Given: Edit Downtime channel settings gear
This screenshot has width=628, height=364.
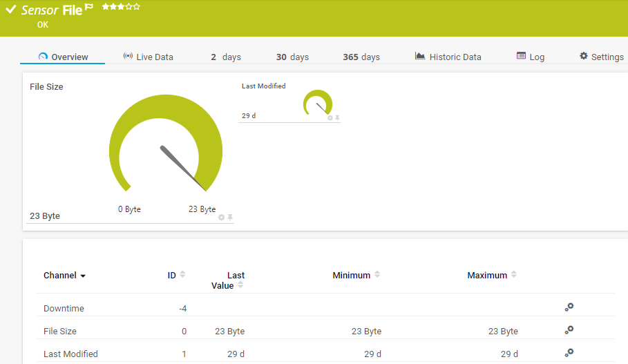Looking at the screenshot, I should (569, 307).
